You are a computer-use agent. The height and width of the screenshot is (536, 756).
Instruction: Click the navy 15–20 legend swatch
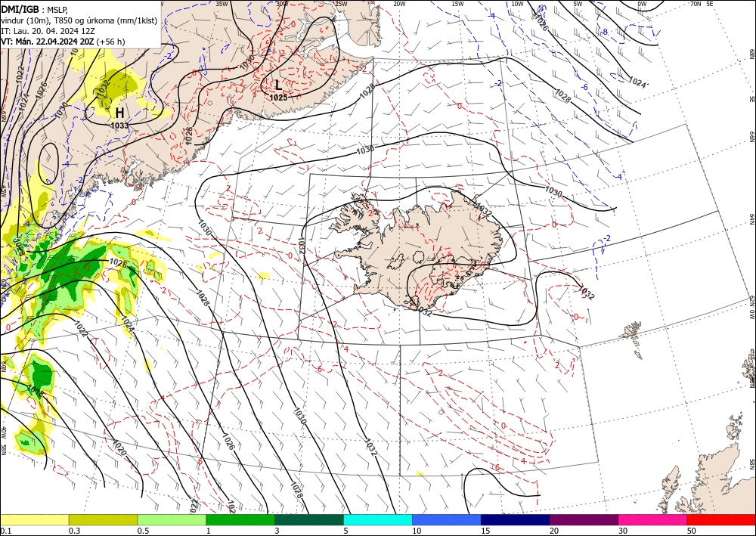point(516,519)
